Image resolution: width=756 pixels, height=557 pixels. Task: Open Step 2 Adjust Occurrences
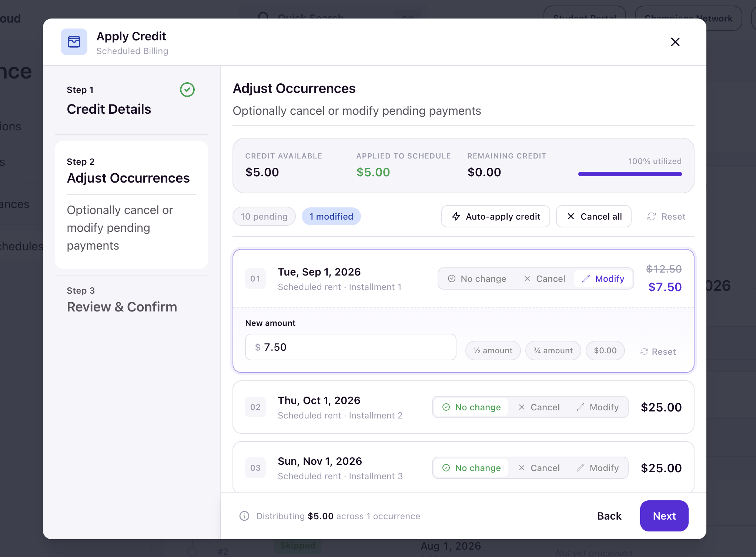click(131, 204)
